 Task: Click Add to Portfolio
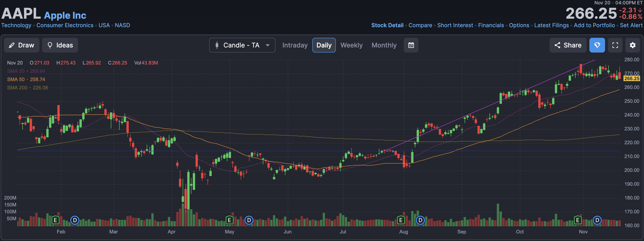pos(594,25)
